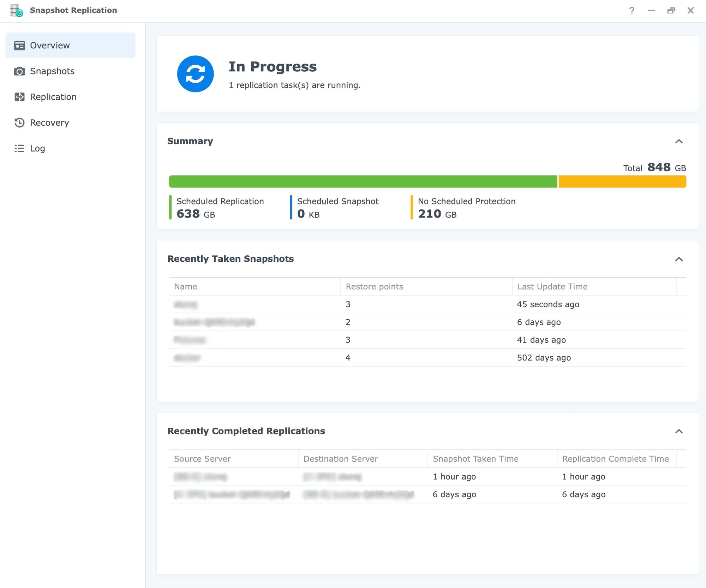
Task: Click the blue In Progress sync icon
Action: [195, 74]
